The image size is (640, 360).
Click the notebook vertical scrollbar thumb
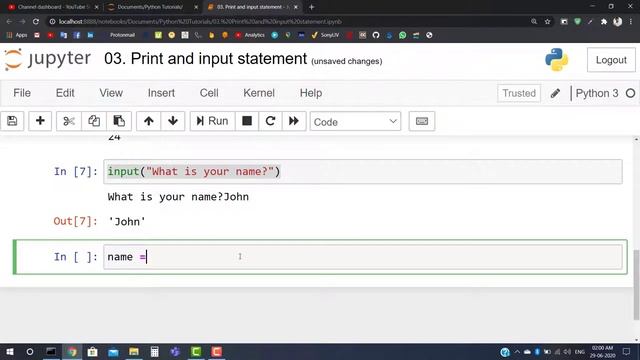(636, 284)
